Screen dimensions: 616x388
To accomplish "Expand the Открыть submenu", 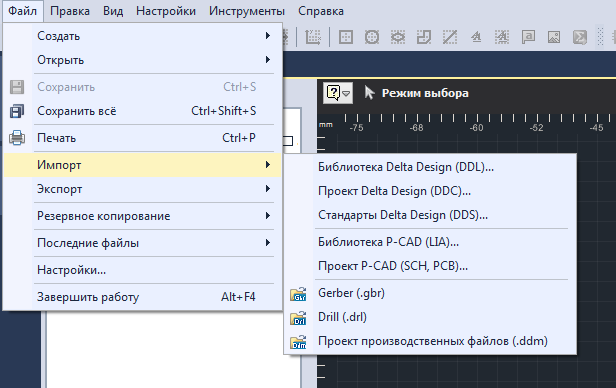I will (x=143, y=60).
